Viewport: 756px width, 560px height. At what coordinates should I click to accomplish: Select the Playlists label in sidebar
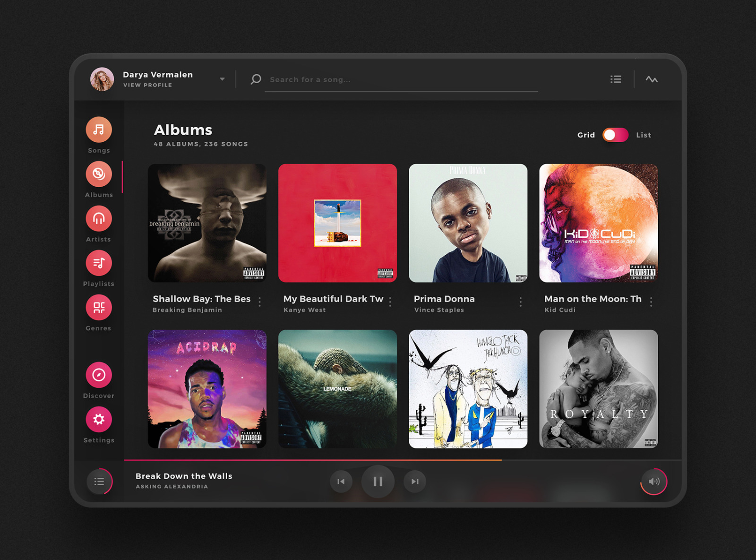[98, 284]
